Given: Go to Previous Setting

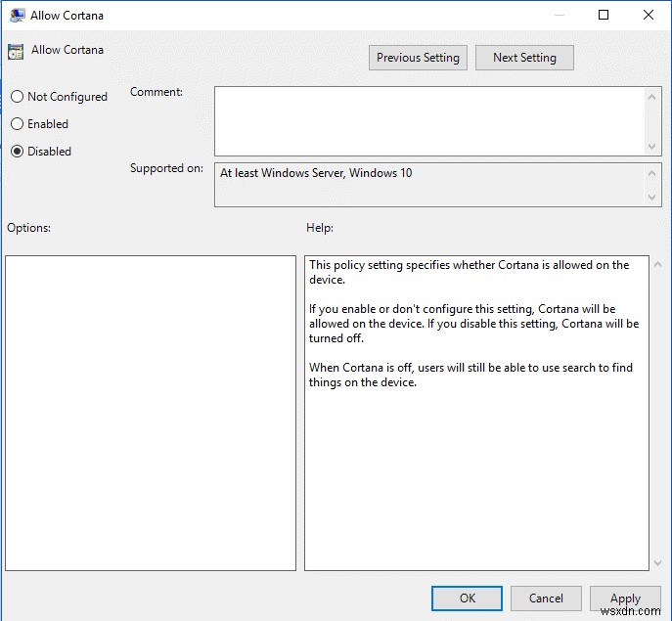Looking at the screenshot, I should click(418, 58).
